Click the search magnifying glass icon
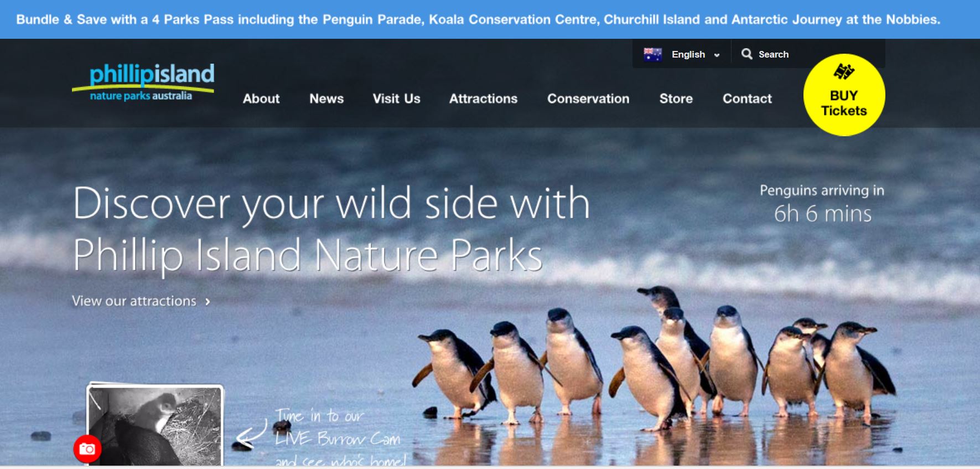Screen dimensions: 980x469 click(x=747, y=54)
